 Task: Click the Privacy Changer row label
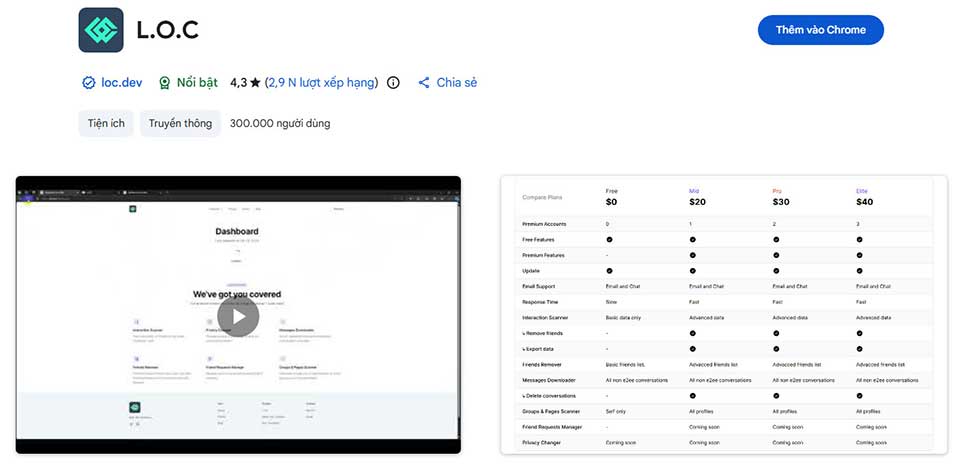coord(541,442)
